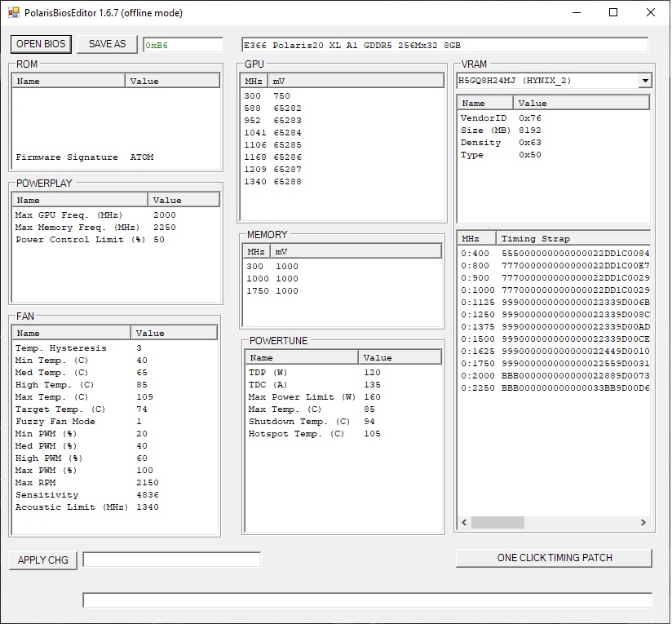This screenshot has height=624, width=672.
Task: Select timing strap row 0:800
Action: point(554,265)
